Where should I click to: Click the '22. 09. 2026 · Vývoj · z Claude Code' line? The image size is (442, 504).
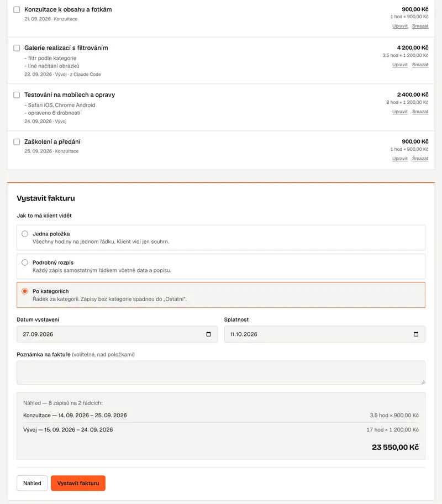[62, 74]
